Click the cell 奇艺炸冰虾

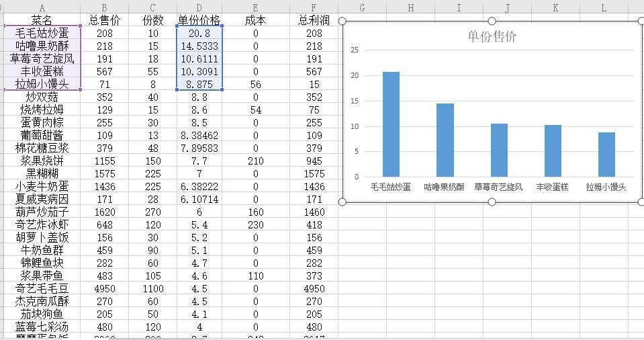tap(42, 224)
